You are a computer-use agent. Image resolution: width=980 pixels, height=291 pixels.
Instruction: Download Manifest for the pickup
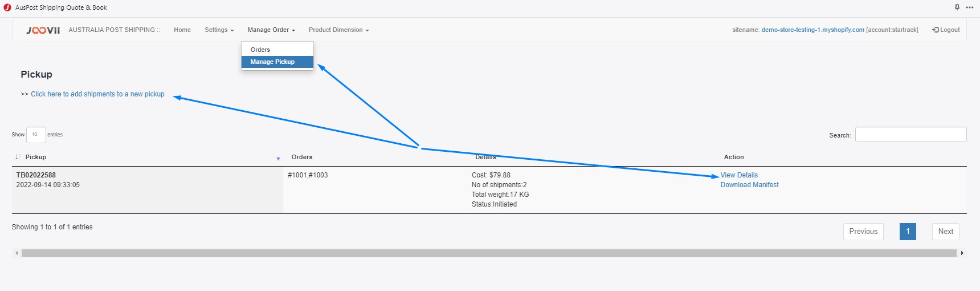pyautogui.click(x=749, y=185)
